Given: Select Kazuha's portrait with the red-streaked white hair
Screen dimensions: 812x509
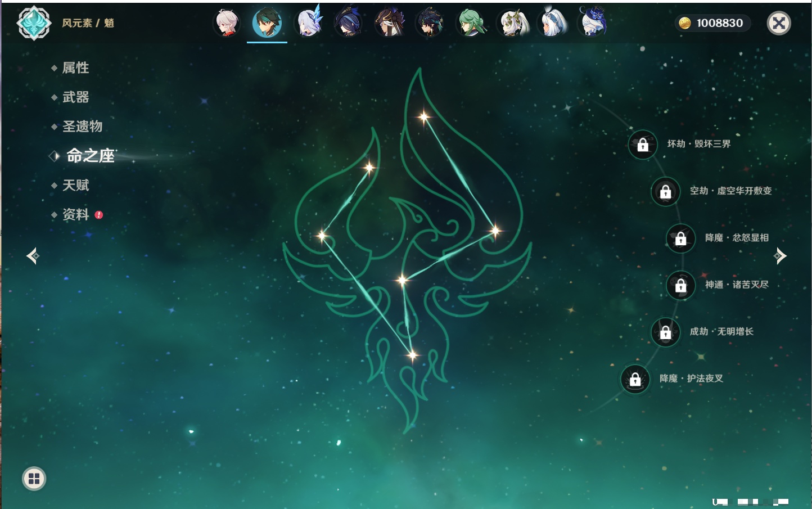Looking at the screenshot, I should tap(227, 24).
